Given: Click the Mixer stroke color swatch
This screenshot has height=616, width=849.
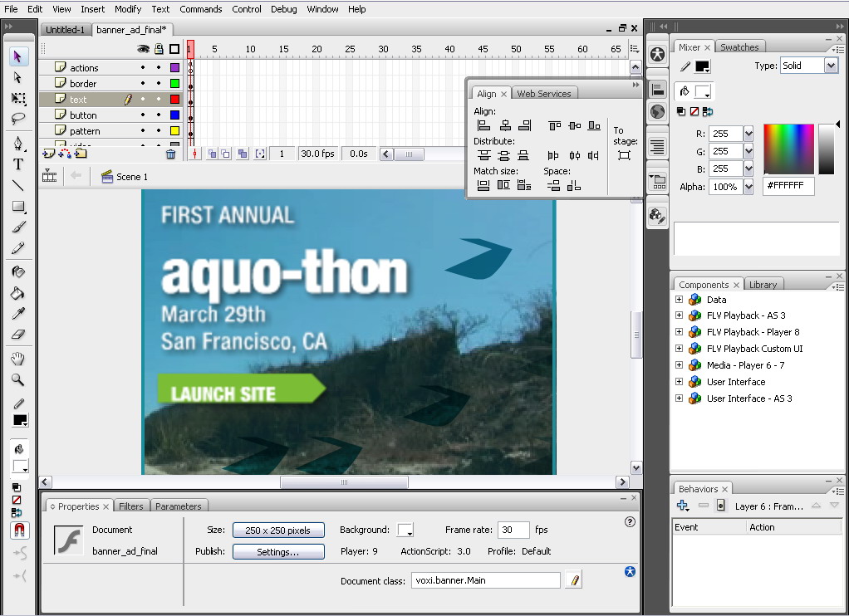Looking at the screenshot, I should pyautogui.click(x=702, y=66).
